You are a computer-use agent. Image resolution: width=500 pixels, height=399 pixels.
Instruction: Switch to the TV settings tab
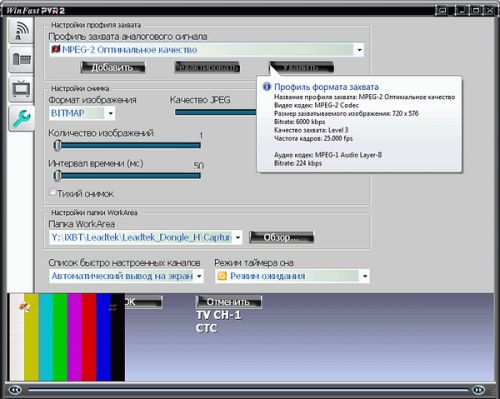(21, 89)
